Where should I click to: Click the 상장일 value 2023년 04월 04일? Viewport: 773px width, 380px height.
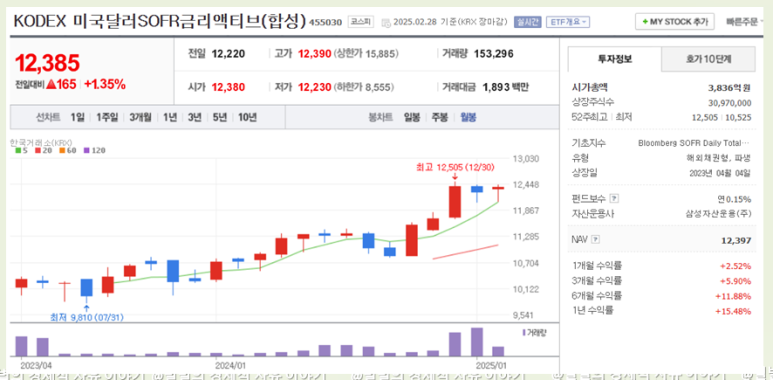coord(720,173)
